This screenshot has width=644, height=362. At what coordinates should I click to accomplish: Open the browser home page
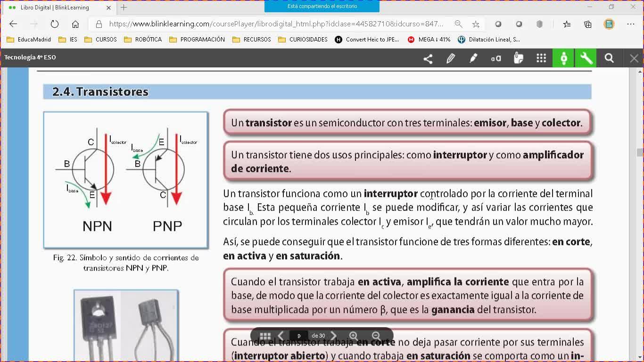click(x=75, y=24)
